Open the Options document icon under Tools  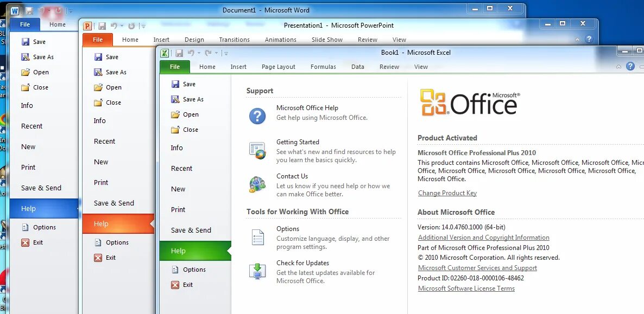(x=257, y=237)
